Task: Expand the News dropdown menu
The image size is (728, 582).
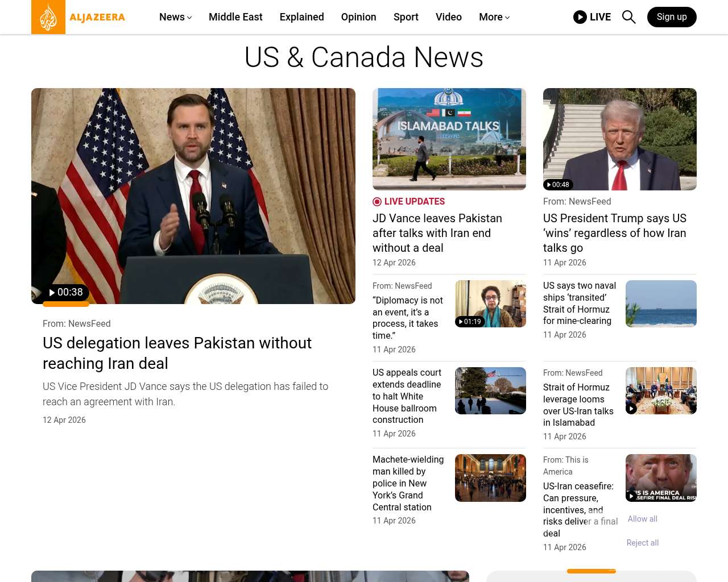Action: [x=175, y=17]
